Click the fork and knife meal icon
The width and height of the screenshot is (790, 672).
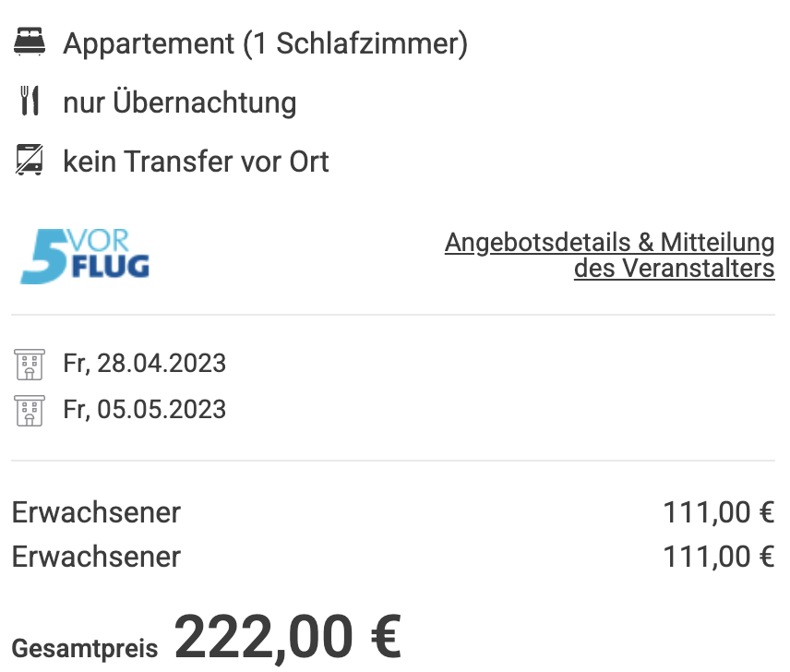(x=30, y=101)
